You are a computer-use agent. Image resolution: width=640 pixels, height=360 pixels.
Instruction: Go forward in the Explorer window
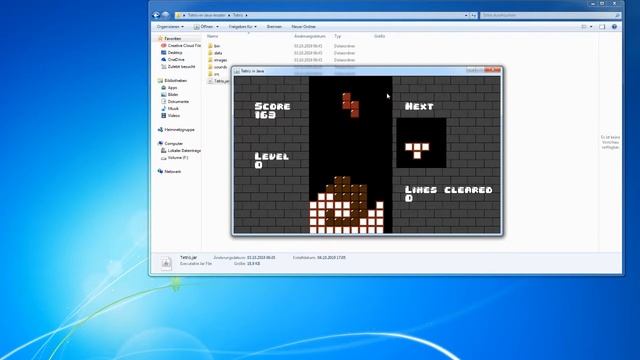click(165, 15)
